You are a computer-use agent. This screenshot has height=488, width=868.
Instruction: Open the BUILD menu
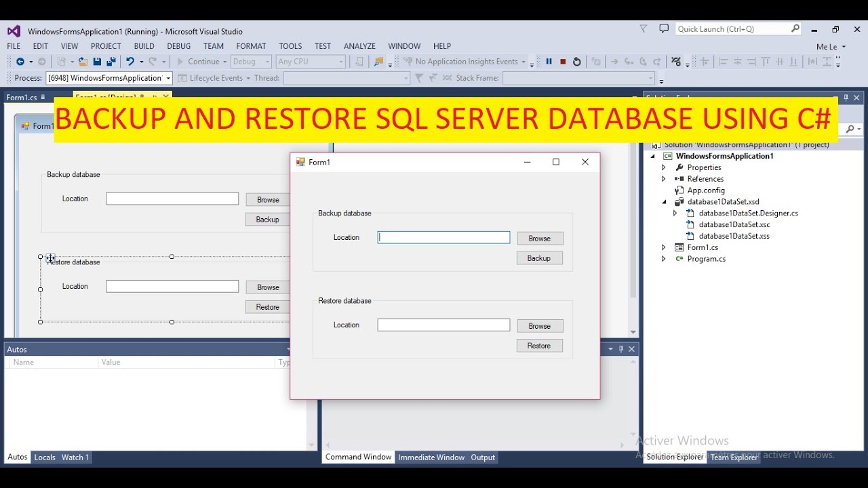tap(144, 46)
